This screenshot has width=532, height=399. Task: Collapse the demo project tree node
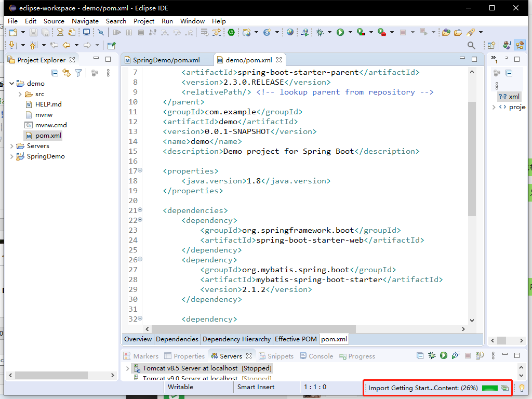pyautogui.click(x=11, y=84)
